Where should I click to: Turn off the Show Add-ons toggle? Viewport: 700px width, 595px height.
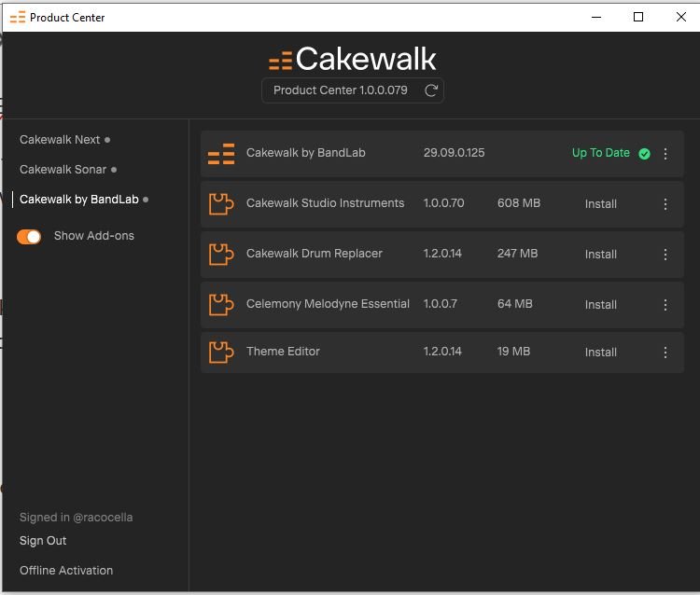coord(29,237)
